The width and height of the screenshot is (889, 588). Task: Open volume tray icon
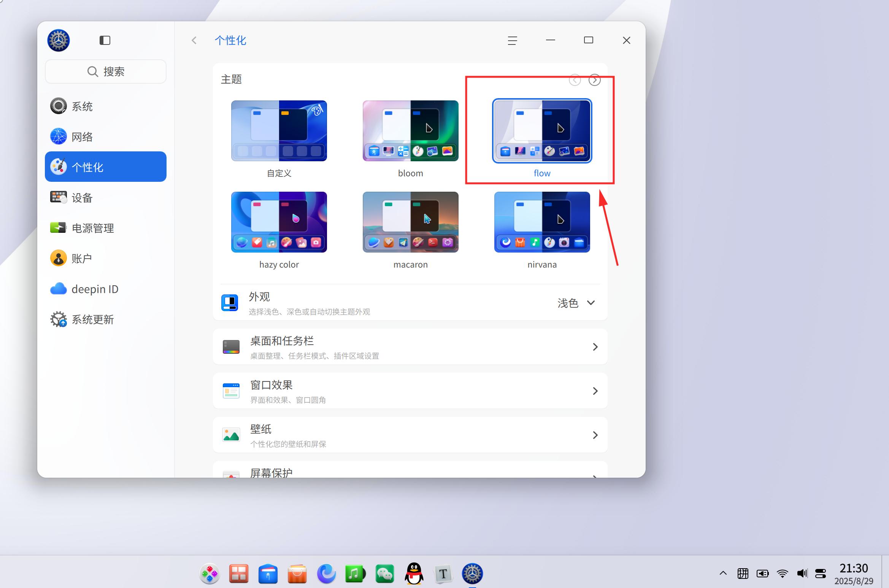[802, 573]
